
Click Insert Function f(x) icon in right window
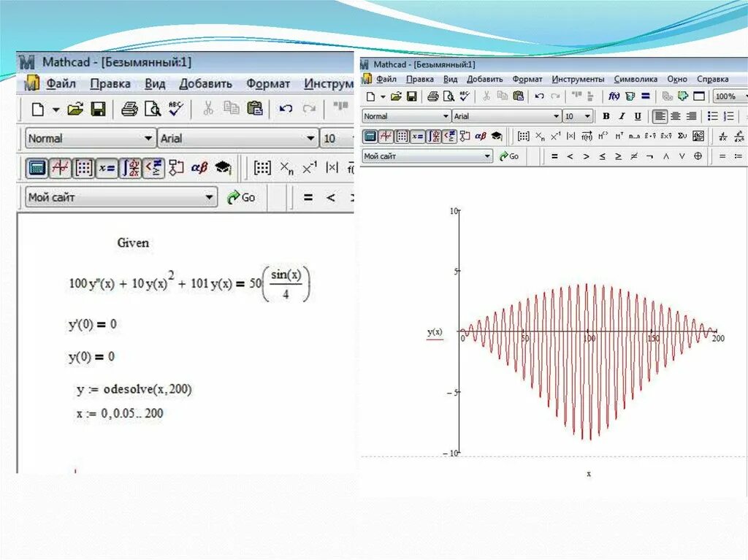pos(614,96)
